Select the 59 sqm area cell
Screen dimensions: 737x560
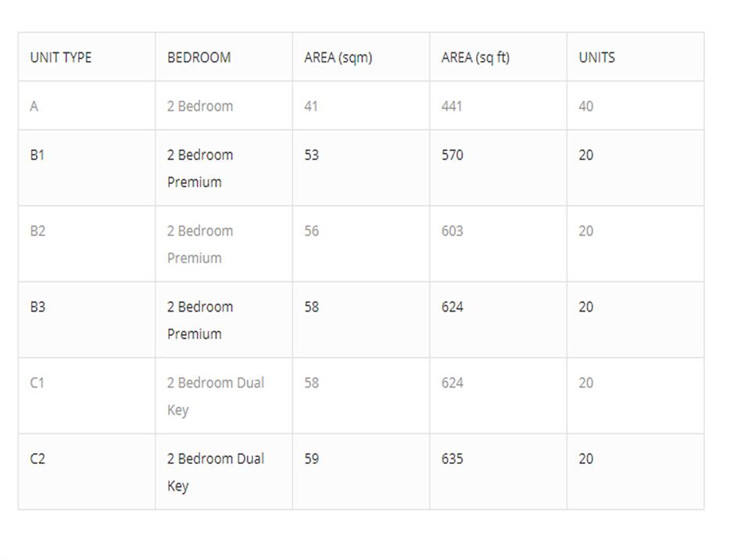pos(311,458)
